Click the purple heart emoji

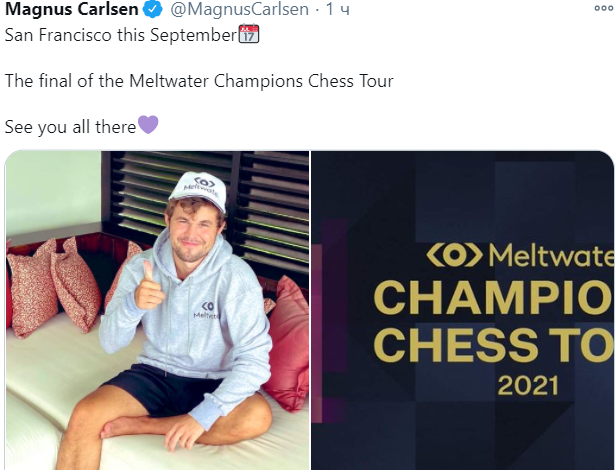tap(148, 126)
